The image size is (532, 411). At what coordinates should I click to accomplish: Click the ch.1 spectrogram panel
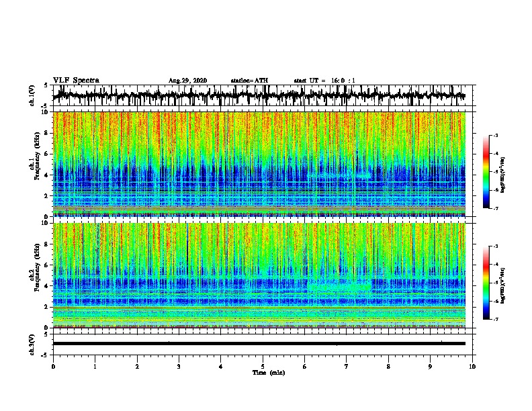[x=259, y=164]
